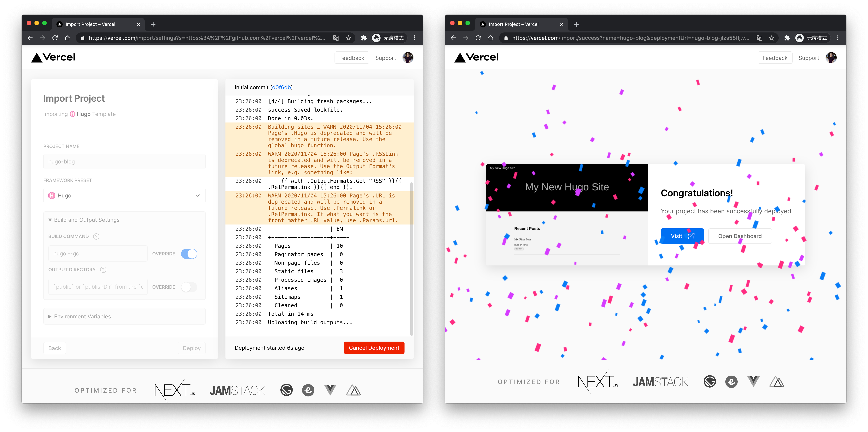
Task: Open the Framework Preset Hugo dropdown
Action: click(124, 196)
